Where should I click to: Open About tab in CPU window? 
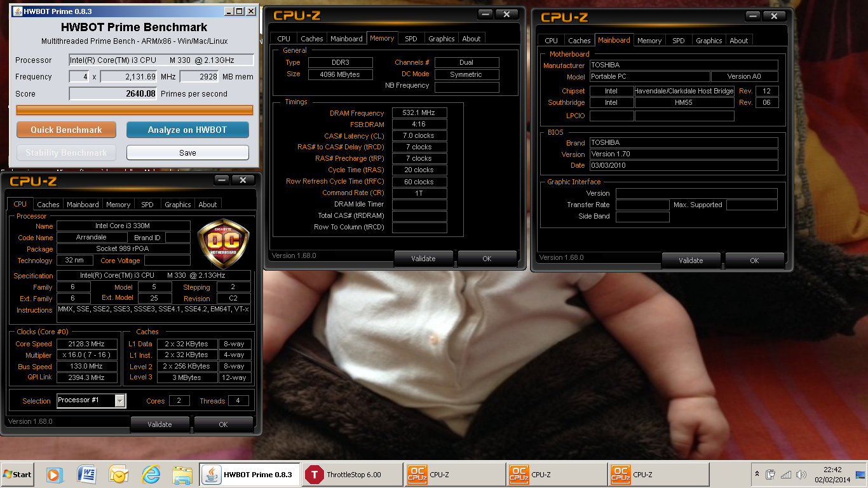pyautogui.click(x=208, y=205)
